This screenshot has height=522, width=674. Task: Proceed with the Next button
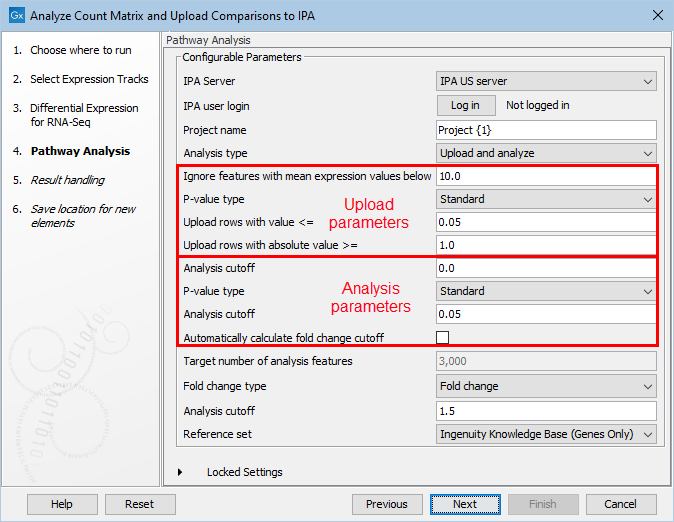[465, 504]
